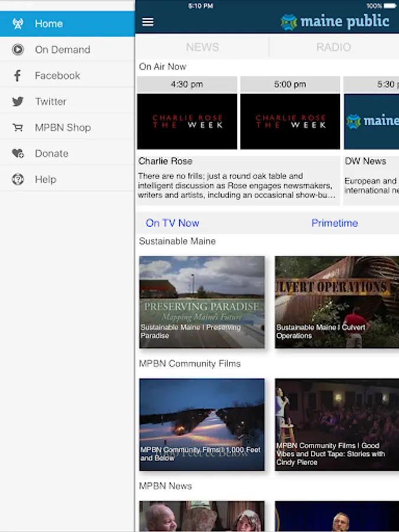Click the Help question mark icon

click(x=18, y=180)
